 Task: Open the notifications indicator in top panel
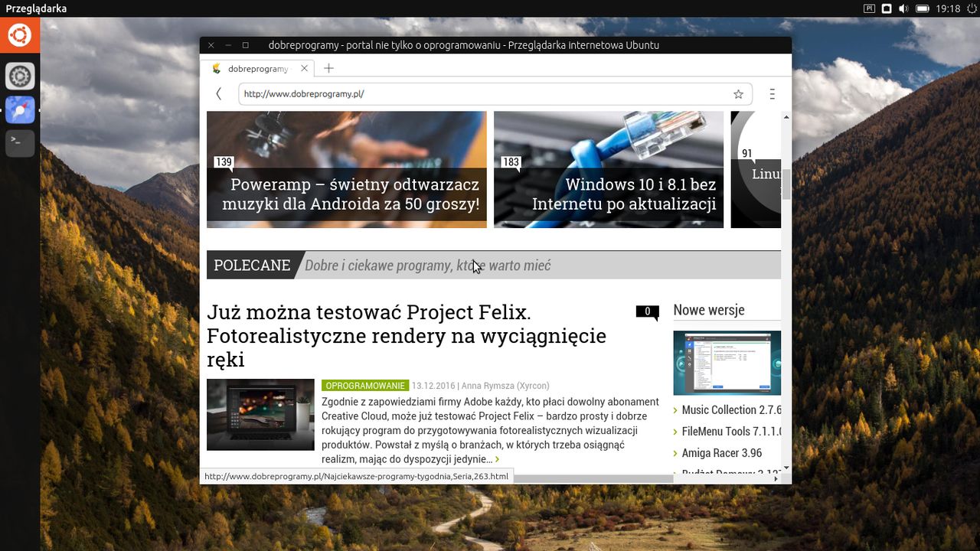pyautogui.click(x=887, y=8)
